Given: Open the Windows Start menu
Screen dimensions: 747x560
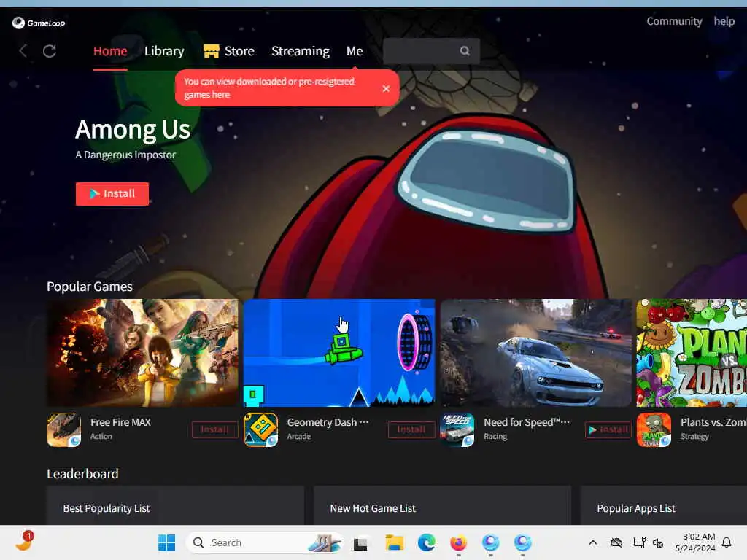Looking at the screenshot, I should click(166, 542).
